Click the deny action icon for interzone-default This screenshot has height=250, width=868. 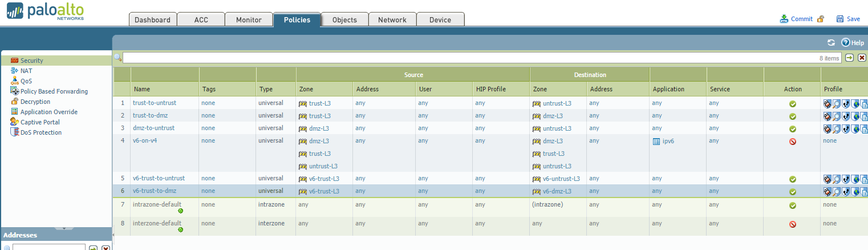[793, 224]
